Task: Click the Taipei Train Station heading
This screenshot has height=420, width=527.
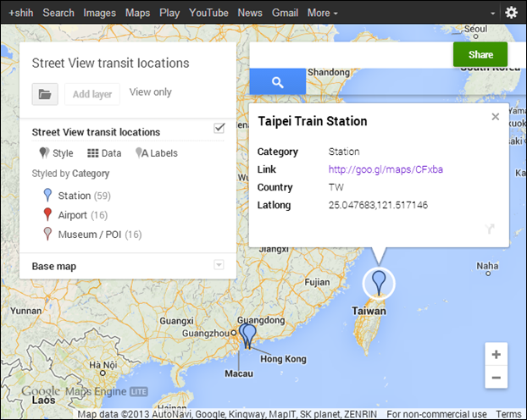Action: pyautogui.click(x=313, y=121)
